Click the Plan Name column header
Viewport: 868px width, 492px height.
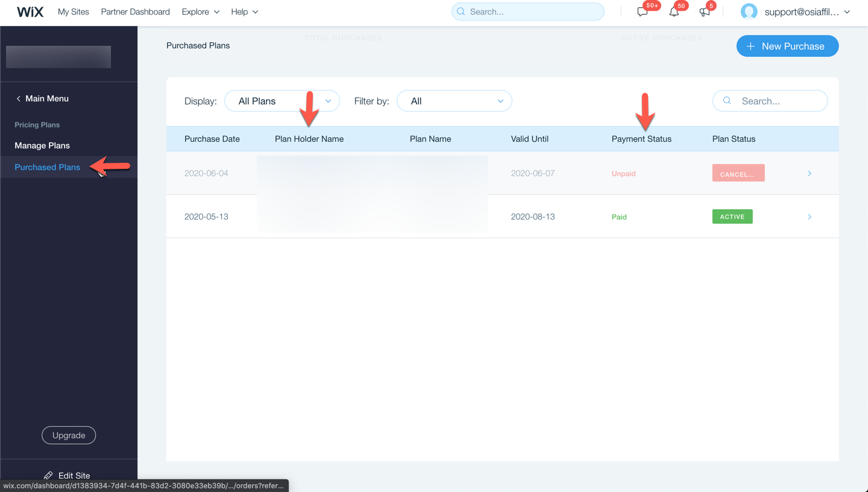click(x=430, y=139)
